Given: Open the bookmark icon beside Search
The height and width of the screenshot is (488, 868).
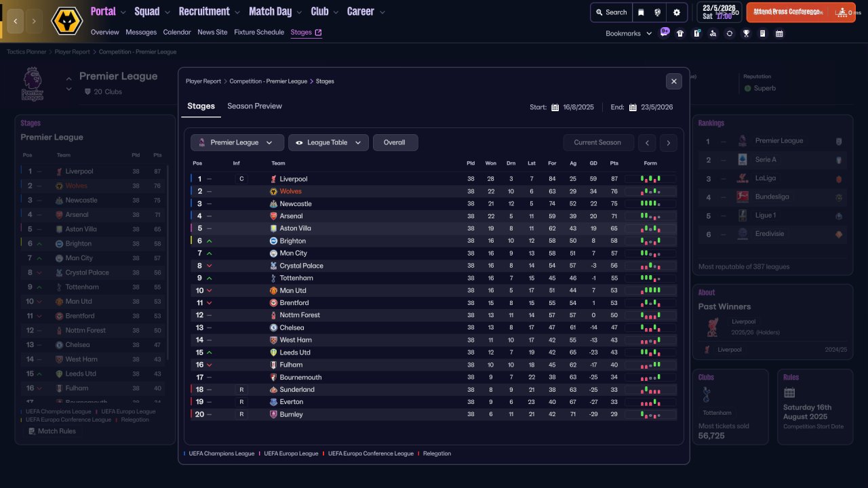Looking at the screenshot, I should point(641,12).
